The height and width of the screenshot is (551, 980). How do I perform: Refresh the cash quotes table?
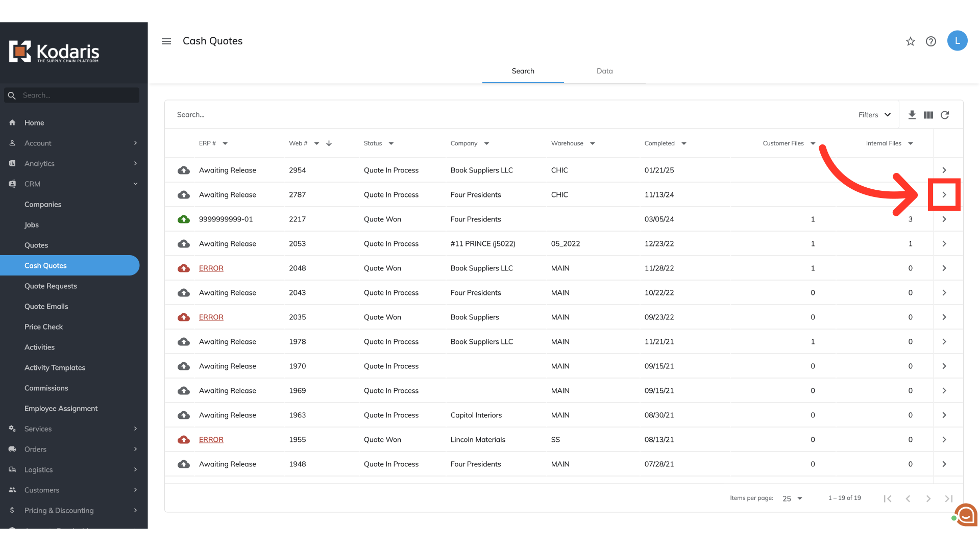(x=945, y=115)
